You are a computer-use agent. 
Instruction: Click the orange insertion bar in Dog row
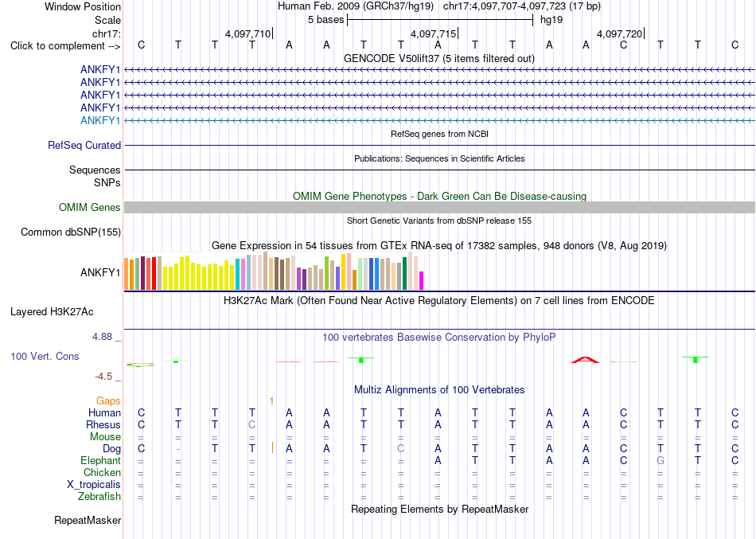(272, 448)
